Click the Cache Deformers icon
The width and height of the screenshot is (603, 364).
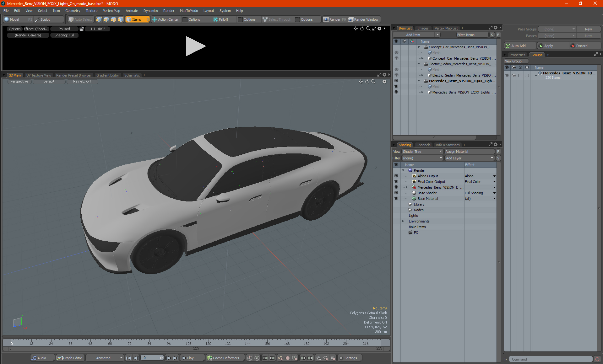coord(209,358)
